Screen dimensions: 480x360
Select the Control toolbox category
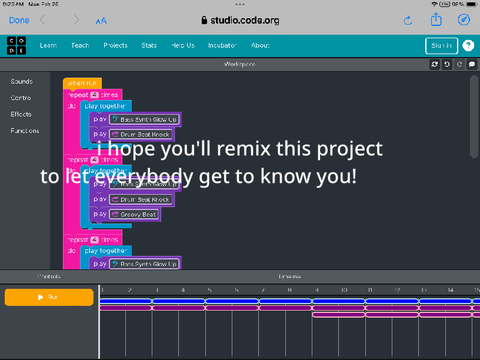click(x=21, y=98)
